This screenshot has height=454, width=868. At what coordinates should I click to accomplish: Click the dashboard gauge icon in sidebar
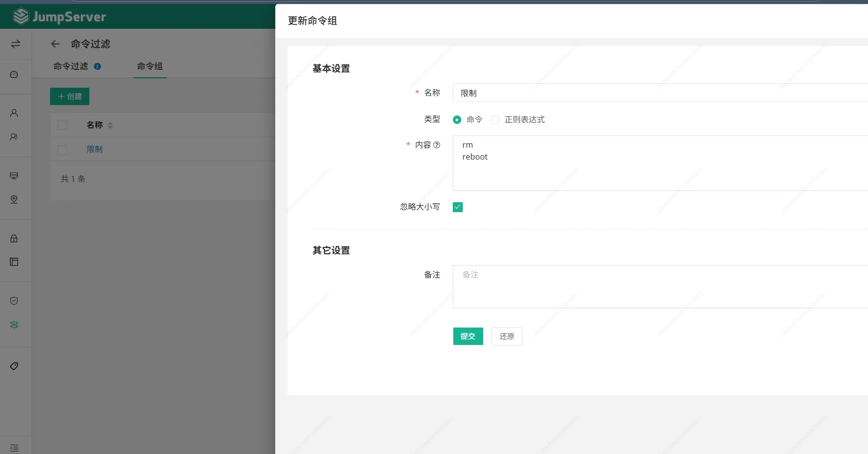click(14, 74)
